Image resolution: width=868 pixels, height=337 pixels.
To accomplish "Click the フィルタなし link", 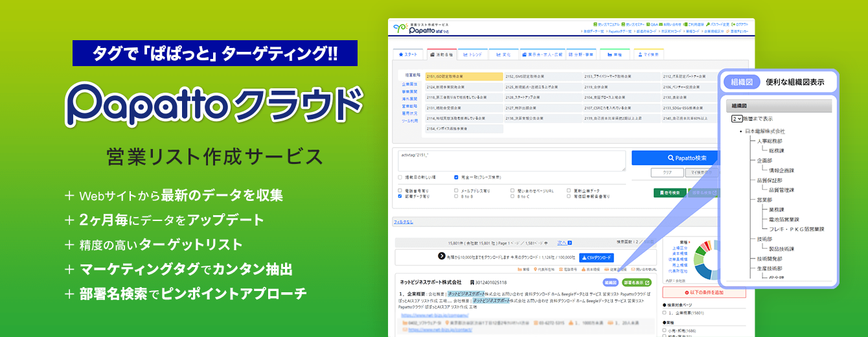I will [405, 222].
